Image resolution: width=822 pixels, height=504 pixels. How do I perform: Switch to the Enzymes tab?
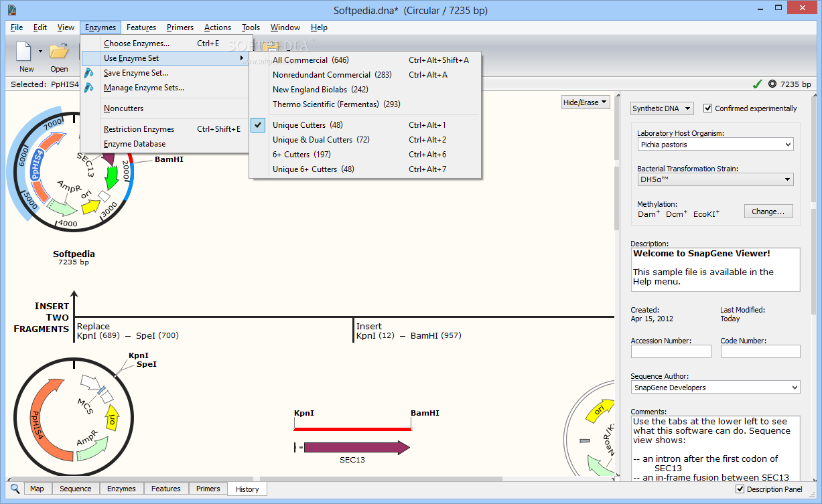121,489
